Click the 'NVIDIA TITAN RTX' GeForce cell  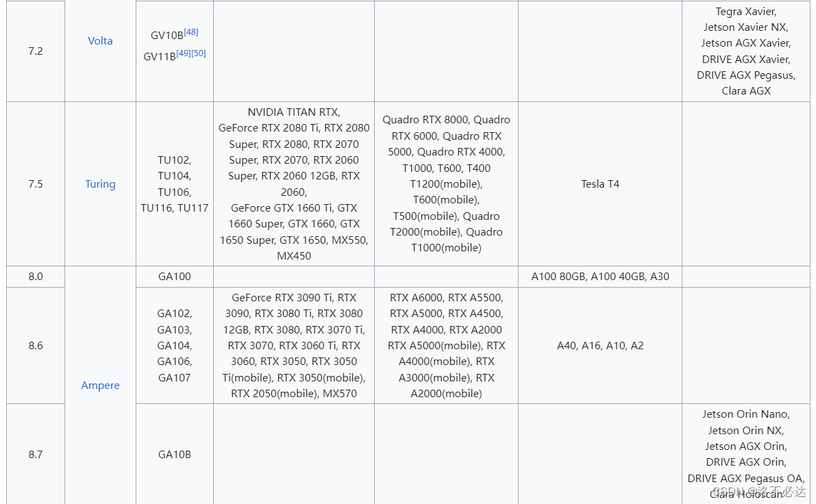pos(293,184)
